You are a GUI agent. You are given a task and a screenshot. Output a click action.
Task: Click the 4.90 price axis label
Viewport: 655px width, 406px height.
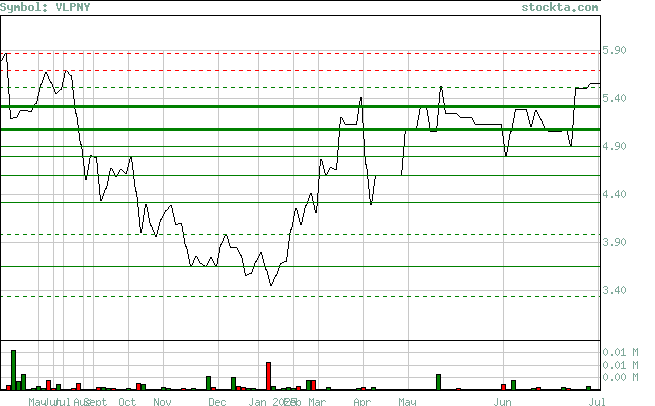pos(614,146)
